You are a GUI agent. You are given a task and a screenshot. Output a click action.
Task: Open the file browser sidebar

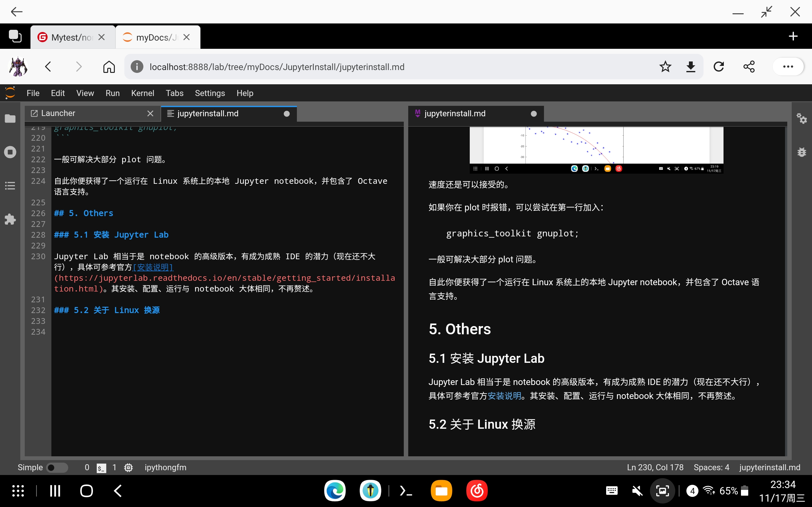(x=10, y=119)
